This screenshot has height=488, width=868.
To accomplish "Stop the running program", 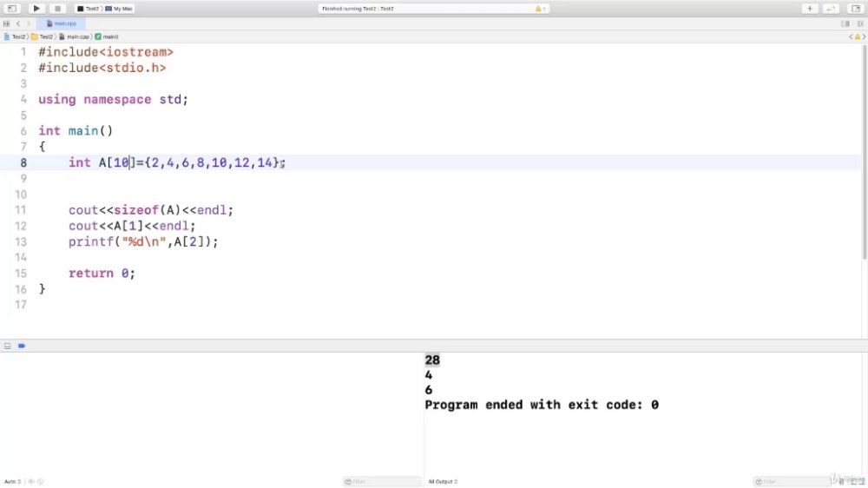I will [57, 9].
